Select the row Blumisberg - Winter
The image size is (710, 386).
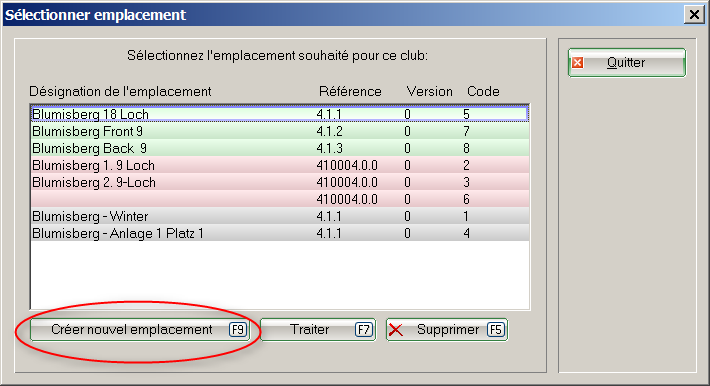pos(280,216)
